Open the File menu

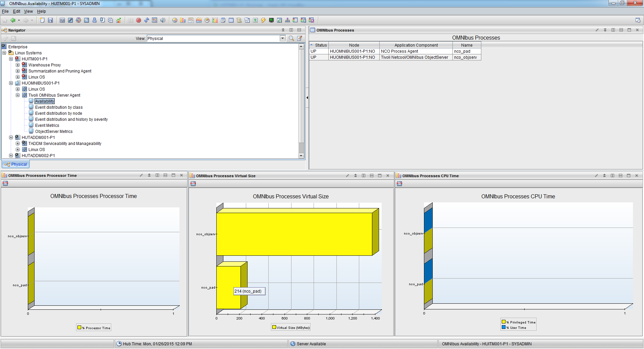(x=5, y=11)
